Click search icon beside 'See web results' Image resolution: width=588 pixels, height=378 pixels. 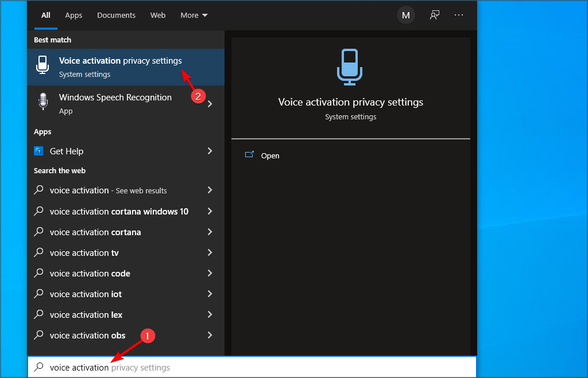click(38, 190)
